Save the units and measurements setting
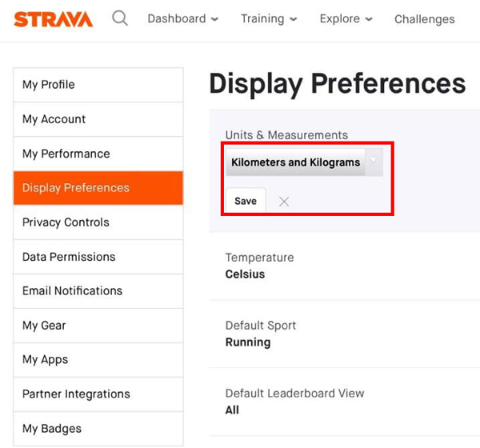This screenshot has height=448, width=480. (246, 201)
